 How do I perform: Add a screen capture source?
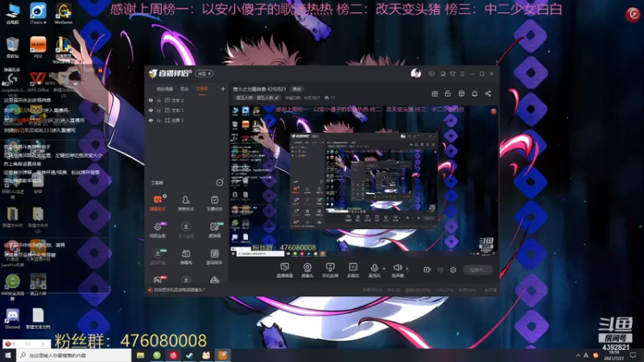coord(285,270)
